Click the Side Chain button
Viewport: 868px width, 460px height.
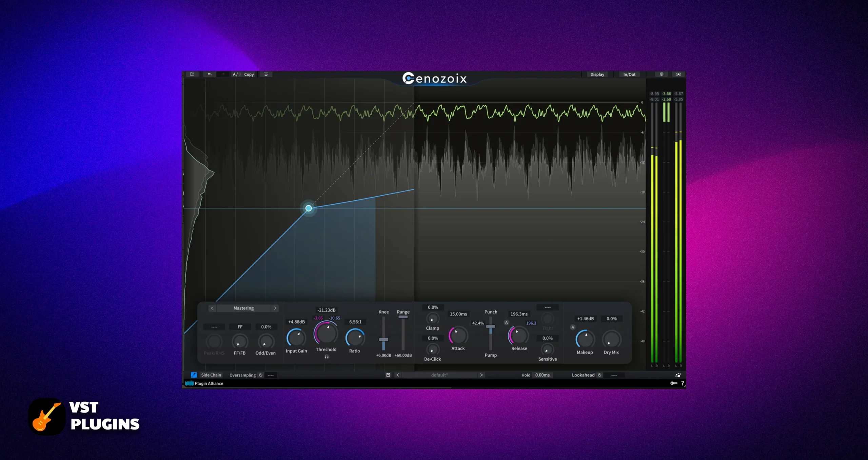pyautogui.click(x=211, y=375)
